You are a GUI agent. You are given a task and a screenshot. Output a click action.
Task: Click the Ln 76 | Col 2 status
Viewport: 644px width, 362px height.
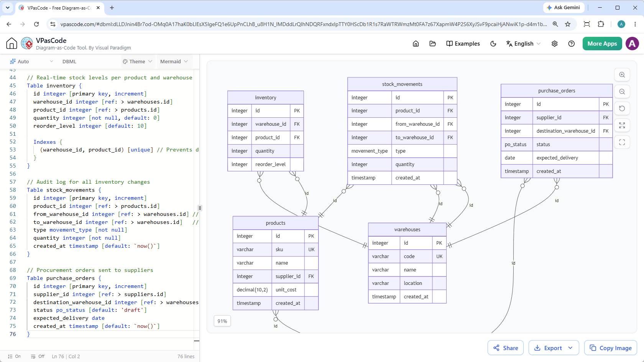pyautogui.click(x=66, y=356)
